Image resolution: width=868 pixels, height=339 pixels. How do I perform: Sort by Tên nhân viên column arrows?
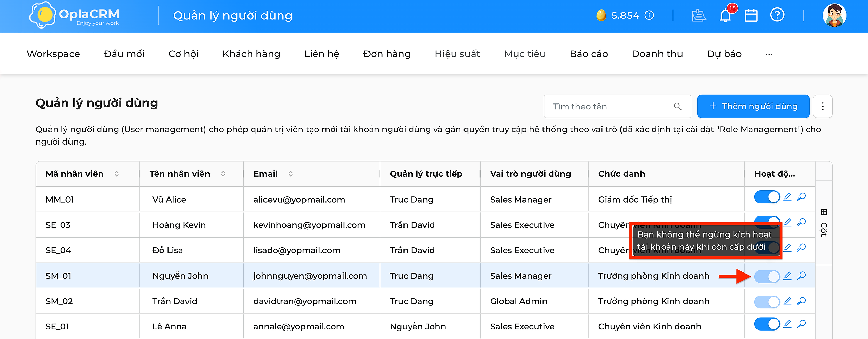[223, 174]
